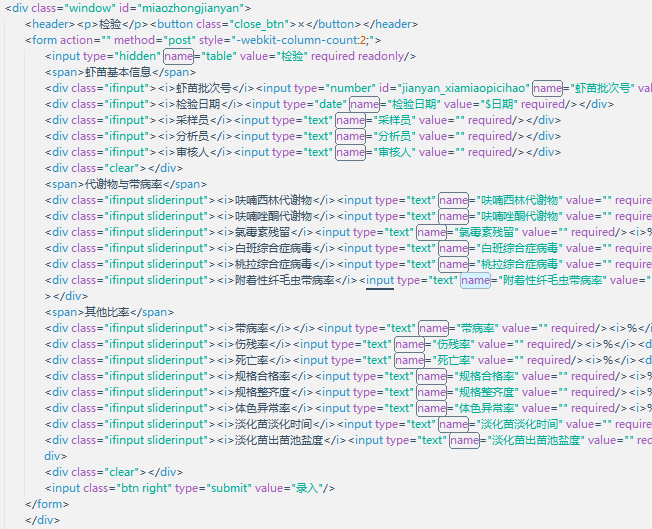
Task: Click the "close_btn" class string
Action: click(x=259, y=24)
